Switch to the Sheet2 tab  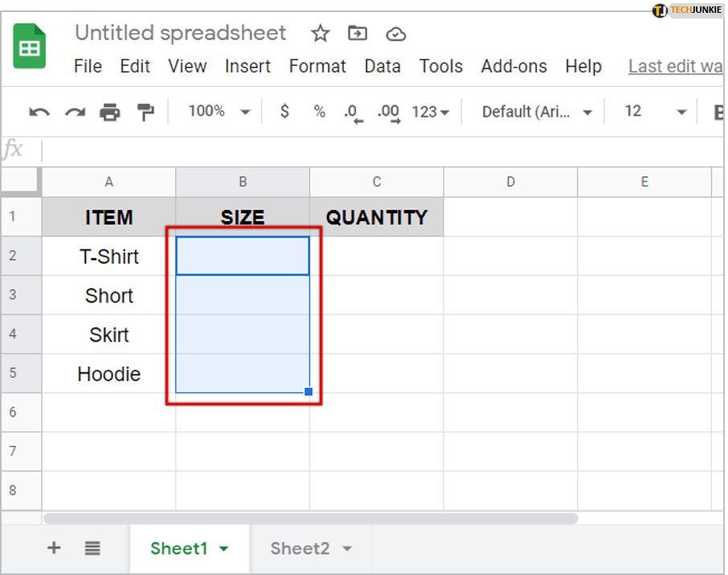click(301, 548)
